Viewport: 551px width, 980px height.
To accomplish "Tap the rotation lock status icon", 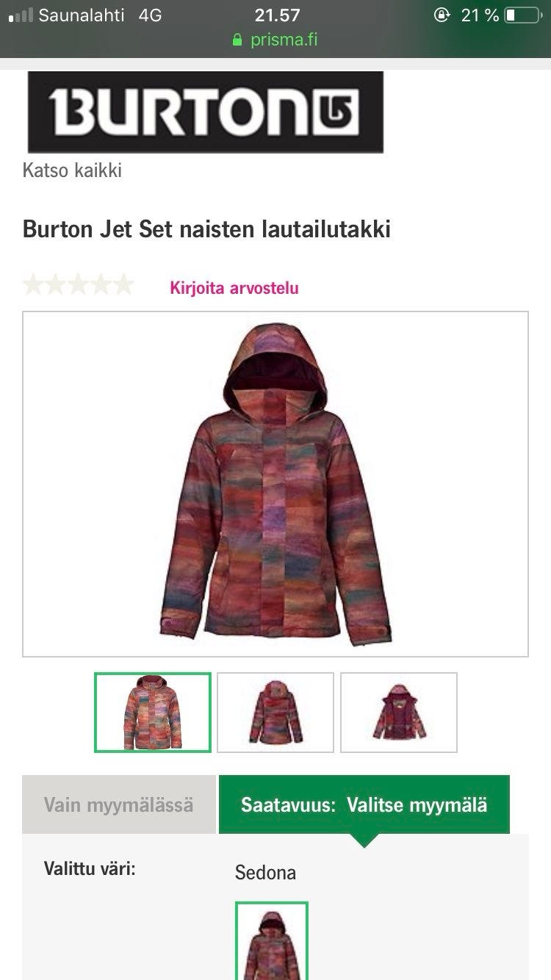I will tap(442, 15).
